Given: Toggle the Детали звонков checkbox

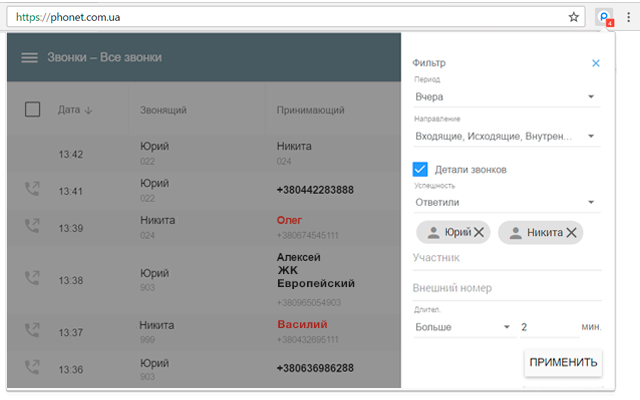Looking at the screenshot, I should tap(421, 170).
